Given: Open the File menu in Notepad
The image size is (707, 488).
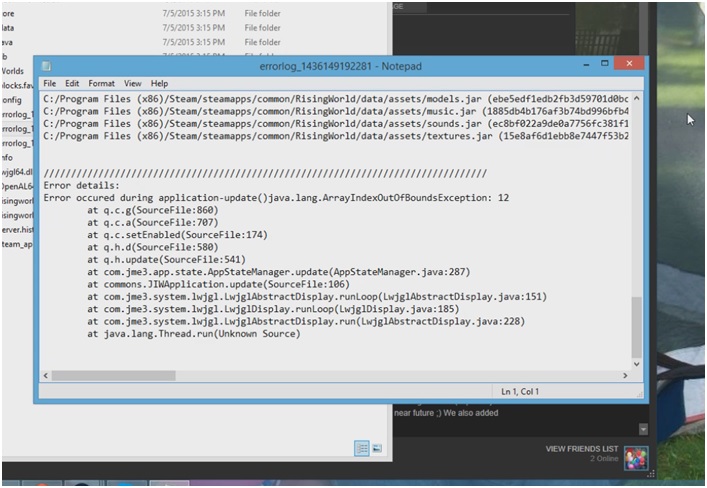Looking at the screenshot, I should [x=49, y=84].
